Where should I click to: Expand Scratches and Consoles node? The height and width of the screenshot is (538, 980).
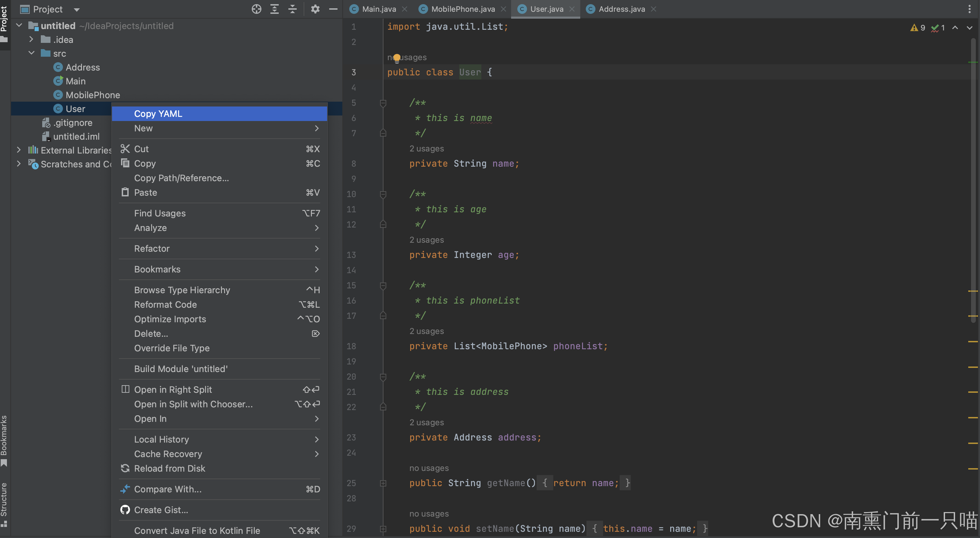[19, 164]
